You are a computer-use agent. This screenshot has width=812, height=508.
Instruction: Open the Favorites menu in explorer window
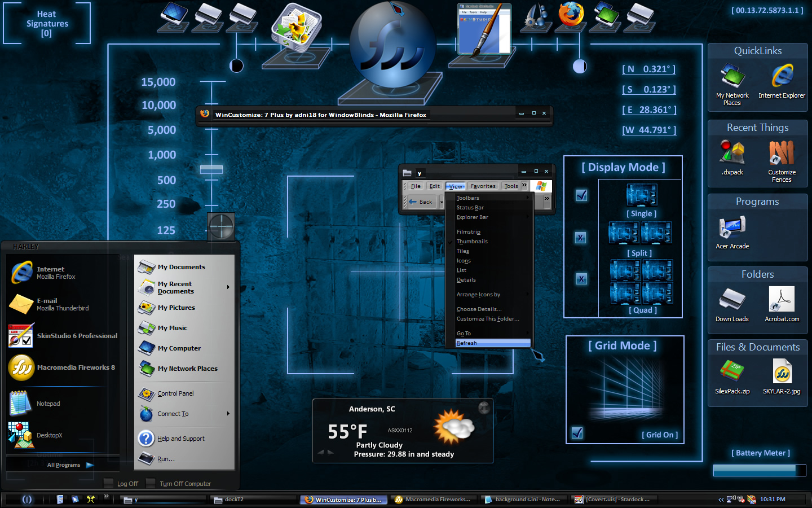[483, 186]
